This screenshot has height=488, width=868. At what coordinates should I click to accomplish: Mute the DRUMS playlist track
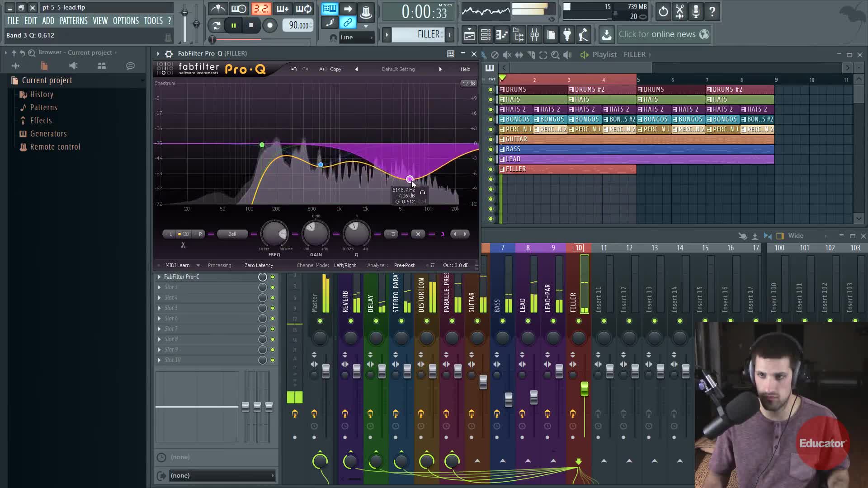(491, 89)
